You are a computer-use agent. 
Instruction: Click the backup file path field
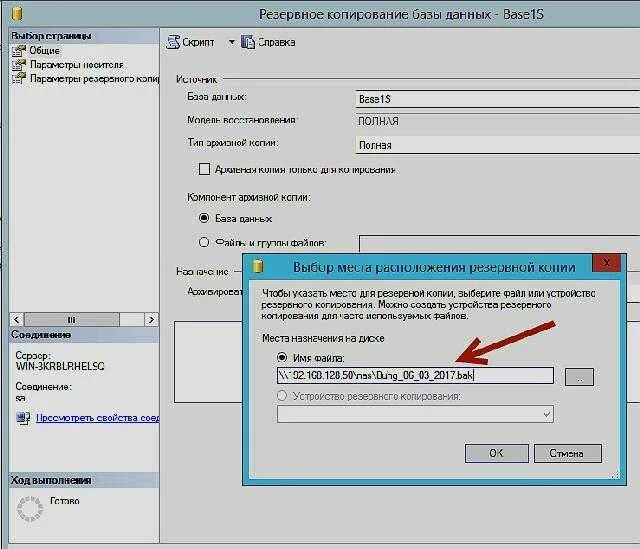[x=415, y=376]
